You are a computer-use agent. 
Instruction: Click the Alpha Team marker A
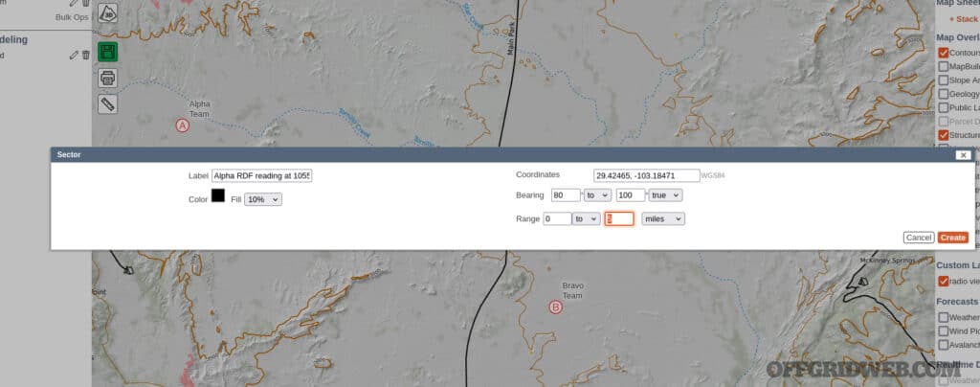point(182,125)
